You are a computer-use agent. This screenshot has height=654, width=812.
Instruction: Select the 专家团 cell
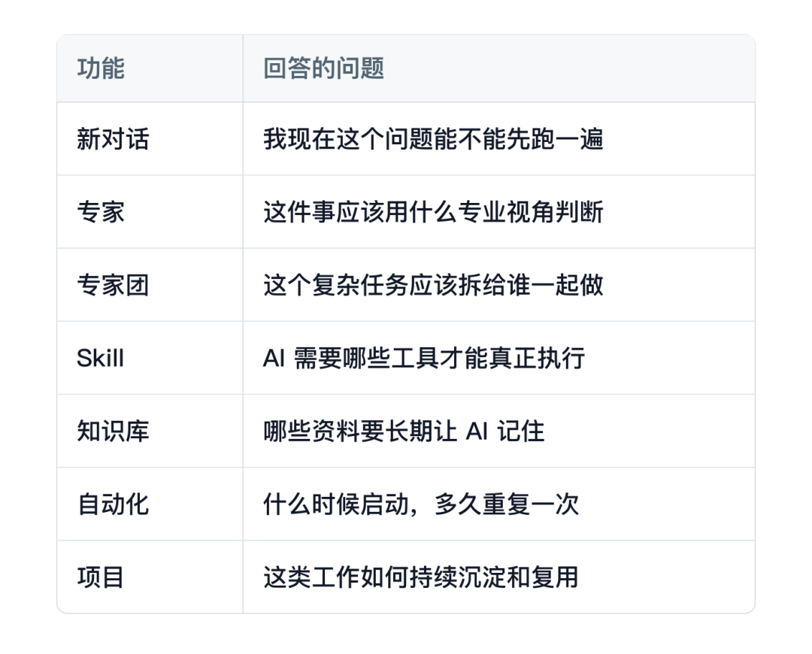[150, 285]
